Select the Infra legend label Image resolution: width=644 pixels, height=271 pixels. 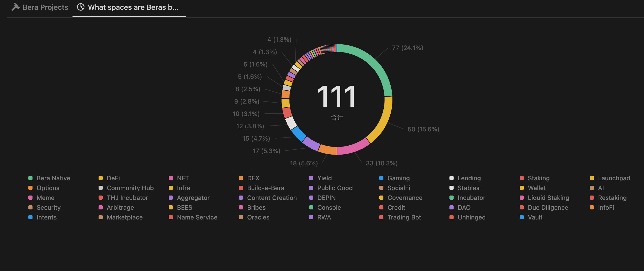pyautogui.click(x=183, y=188)
